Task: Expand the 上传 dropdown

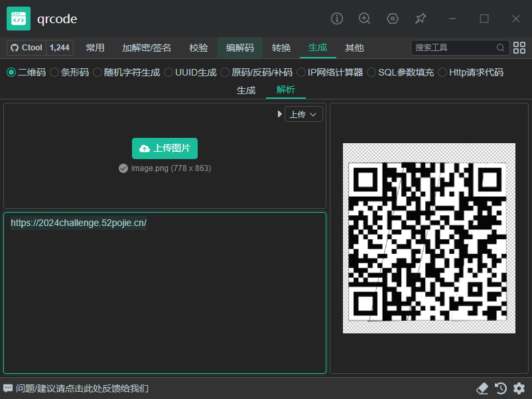Action: click(304, 114)
